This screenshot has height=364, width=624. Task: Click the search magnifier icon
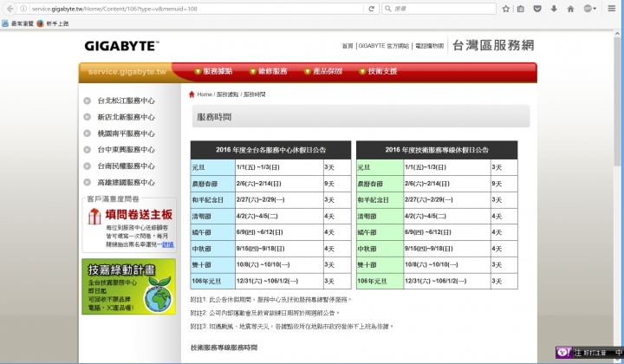coord(388,9)
